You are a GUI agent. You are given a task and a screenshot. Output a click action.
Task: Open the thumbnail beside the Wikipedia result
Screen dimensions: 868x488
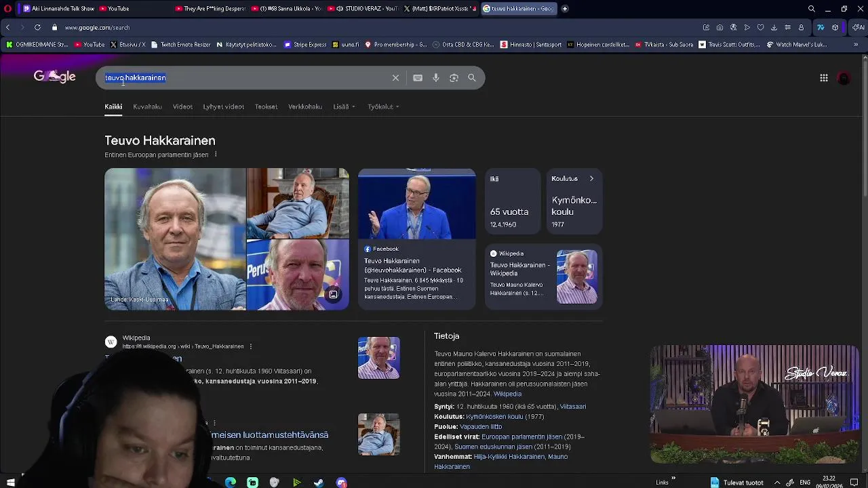click(378, 358)
